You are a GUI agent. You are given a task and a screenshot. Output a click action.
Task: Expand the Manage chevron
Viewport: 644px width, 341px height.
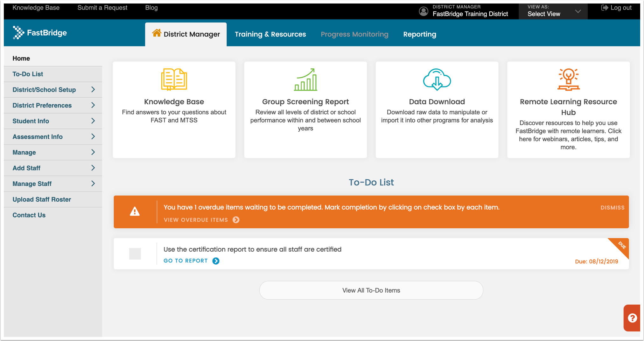pyautogui.click(x=93, y=152)
